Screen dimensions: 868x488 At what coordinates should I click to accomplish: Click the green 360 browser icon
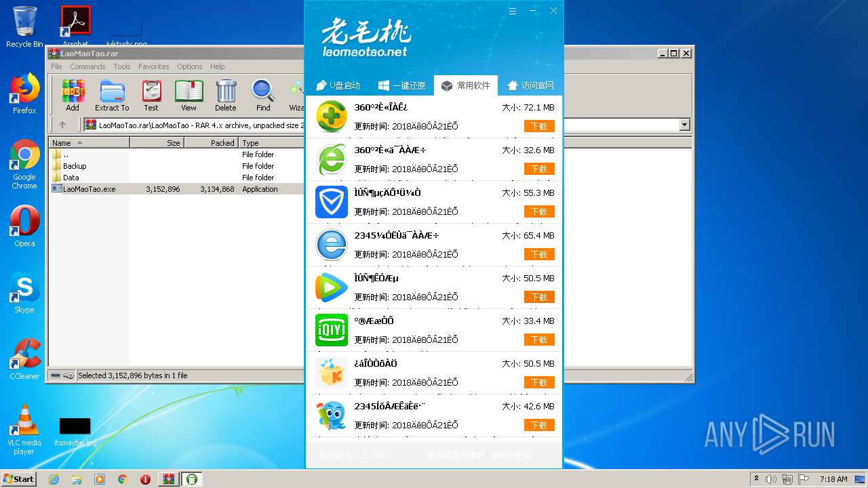tap(332, 159)
